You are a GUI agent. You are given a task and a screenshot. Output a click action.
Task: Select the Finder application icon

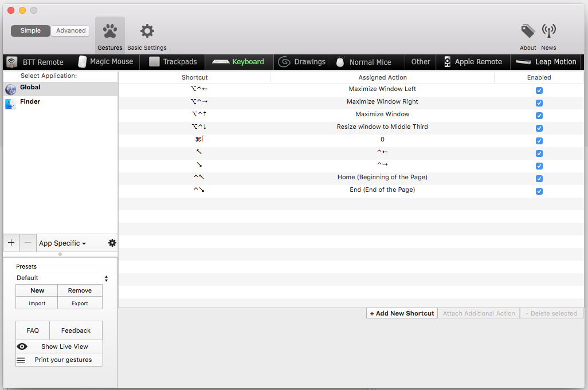[11, 104]
